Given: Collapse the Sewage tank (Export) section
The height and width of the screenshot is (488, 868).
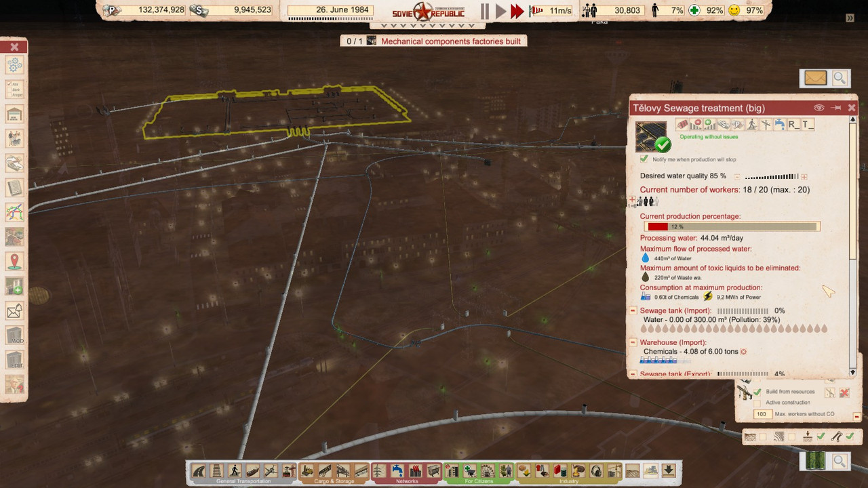Looking at the screenshot, I should click(633, 373).
